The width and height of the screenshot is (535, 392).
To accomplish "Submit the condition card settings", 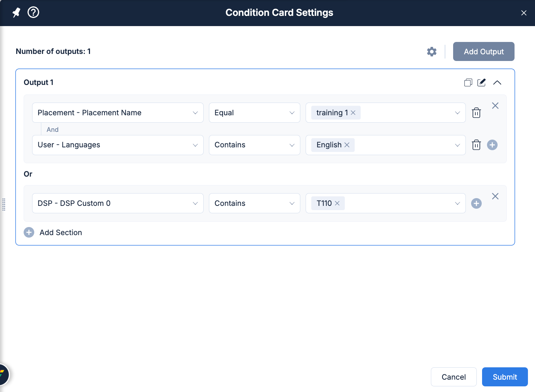I will pyautogui.click(x=505, y=377).
